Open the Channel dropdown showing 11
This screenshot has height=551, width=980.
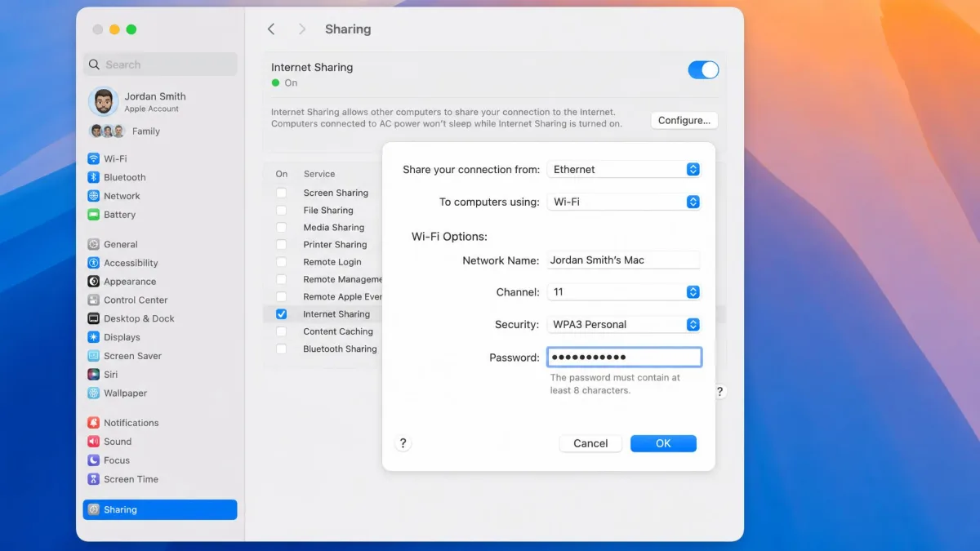[624, 291]
